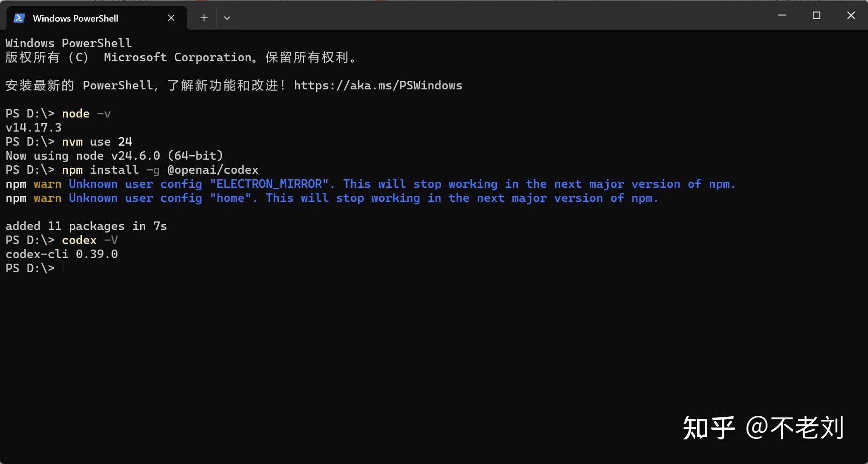Click the 'codex-cli 0.39.0' output
The image size is (868, 464).
62,254
